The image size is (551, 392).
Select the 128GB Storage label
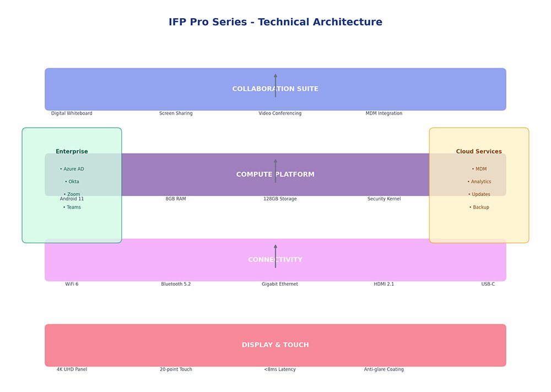click(280, 199)
